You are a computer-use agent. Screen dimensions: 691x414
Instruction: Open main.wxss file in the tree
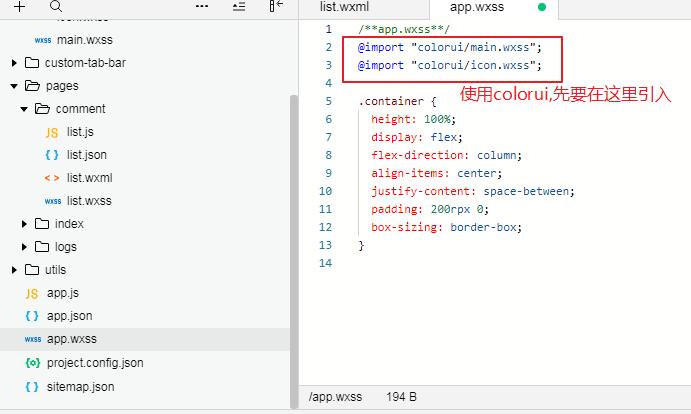click(85, 40)
